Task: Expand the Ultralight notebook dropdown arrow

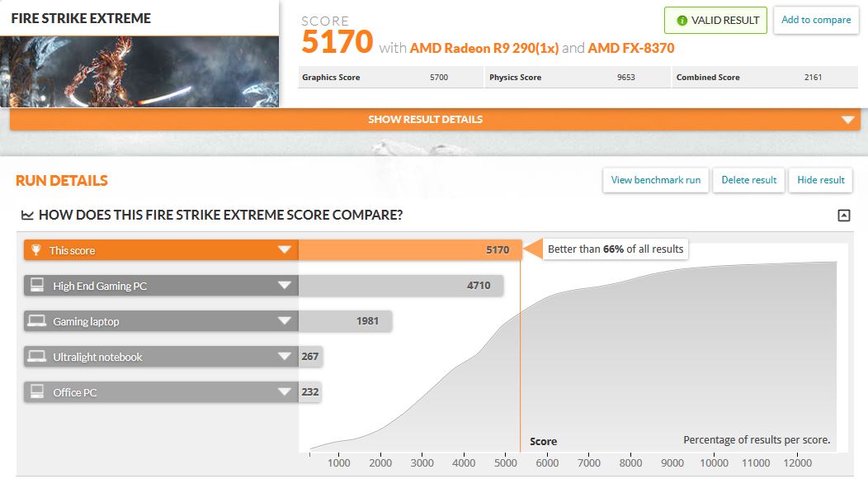Action: click(285, 356)
